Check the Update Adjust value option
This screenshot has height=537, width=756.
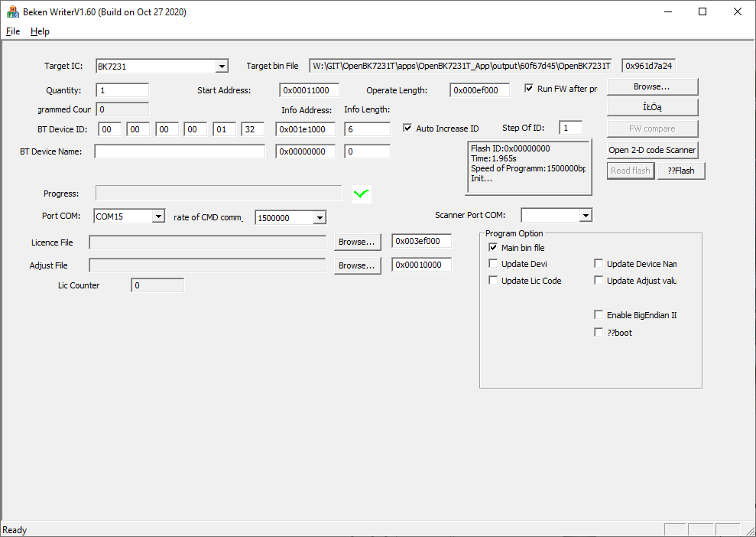click(599, 280)
